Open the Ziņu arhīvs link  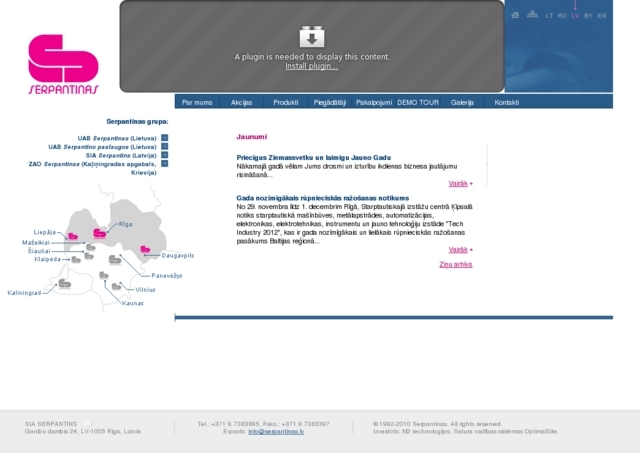click(455, 265)
